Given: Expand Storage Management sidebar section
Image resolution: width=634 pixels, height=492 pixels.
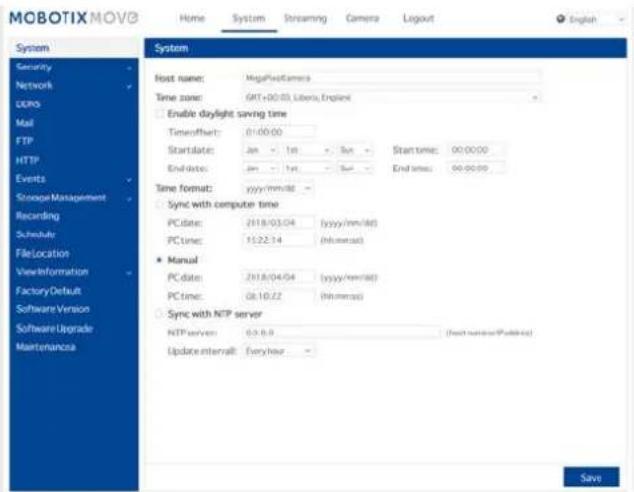Looking at the screenshot, I should point(74,198).
